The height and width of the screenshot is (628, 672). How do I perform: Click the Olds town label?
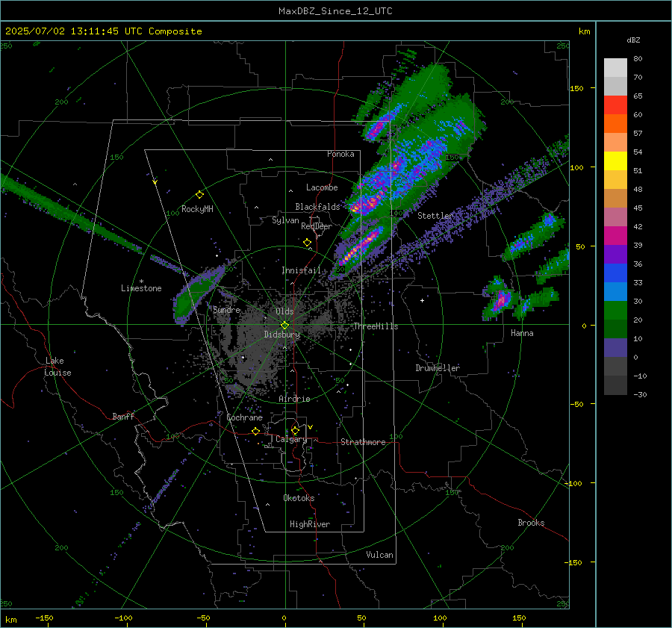click(x=284, y=311)
